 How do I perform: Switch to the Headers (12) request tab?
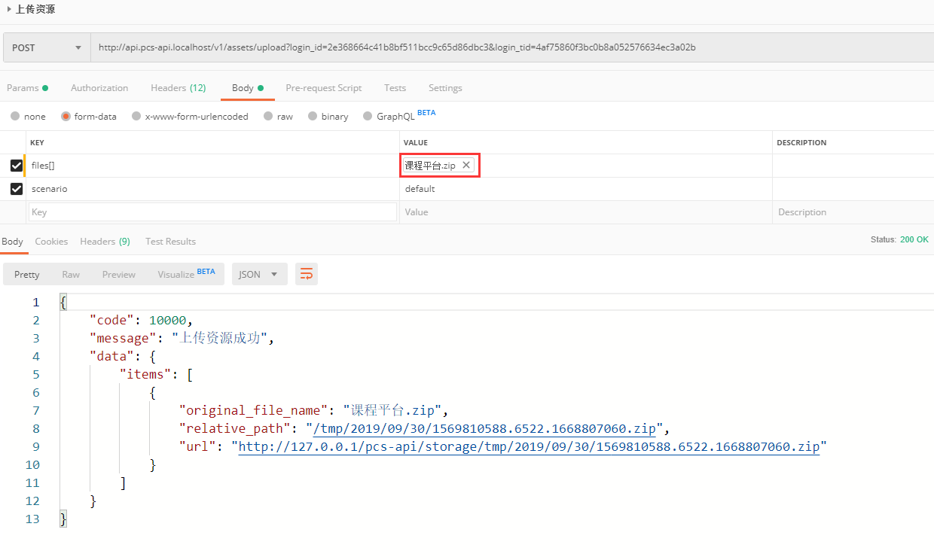[x=178, y=88]
